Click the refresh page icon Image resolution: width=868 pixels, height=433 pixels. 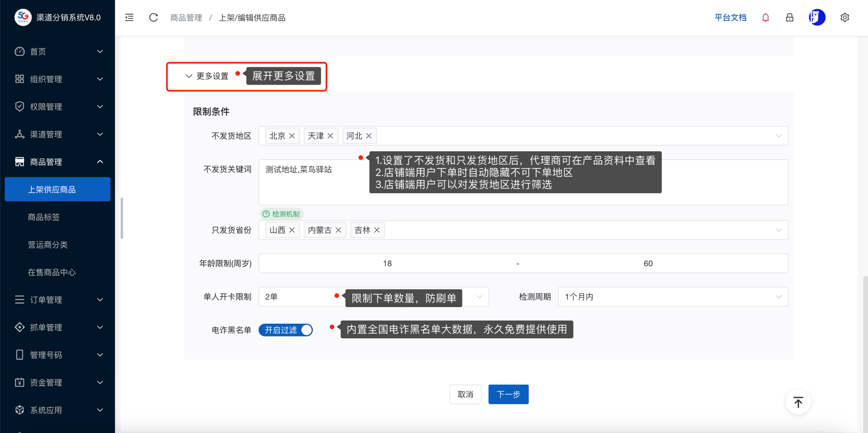[153, 18]
